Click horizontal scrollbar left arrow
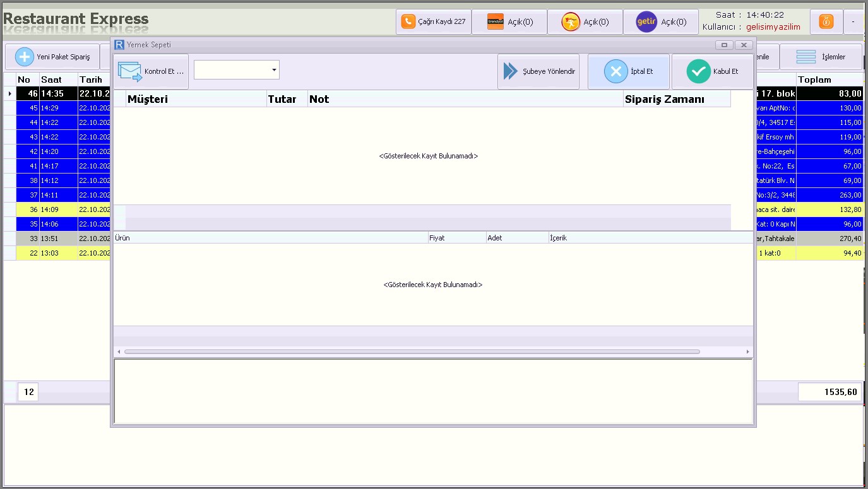Image resolution: width=868 pixels, height=489 pixels. pos(118,351)
